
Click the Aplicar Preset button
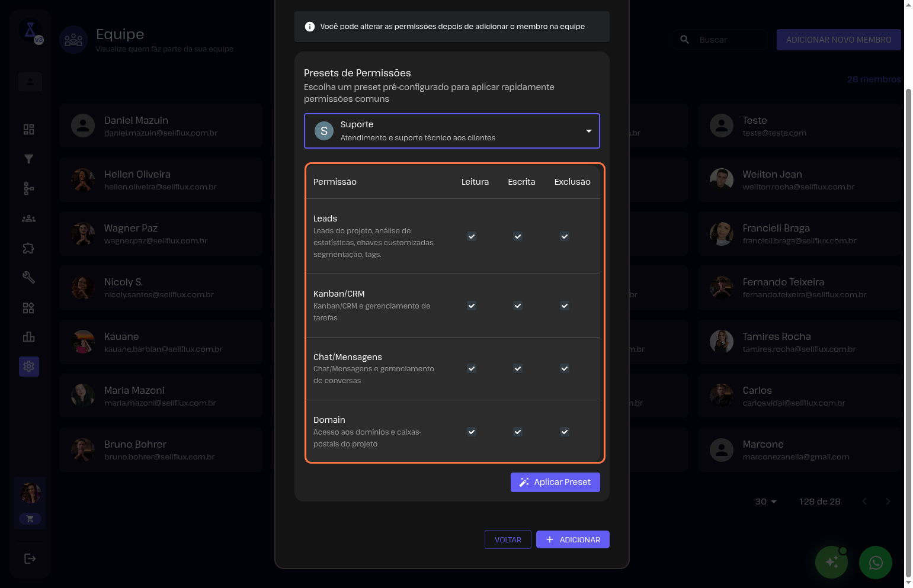(x=555, y=482)
